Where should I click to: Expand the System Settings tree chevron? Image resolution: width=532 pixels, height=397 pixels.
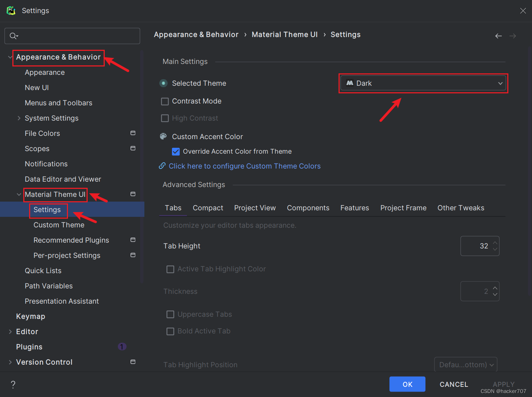coord(19,118)
